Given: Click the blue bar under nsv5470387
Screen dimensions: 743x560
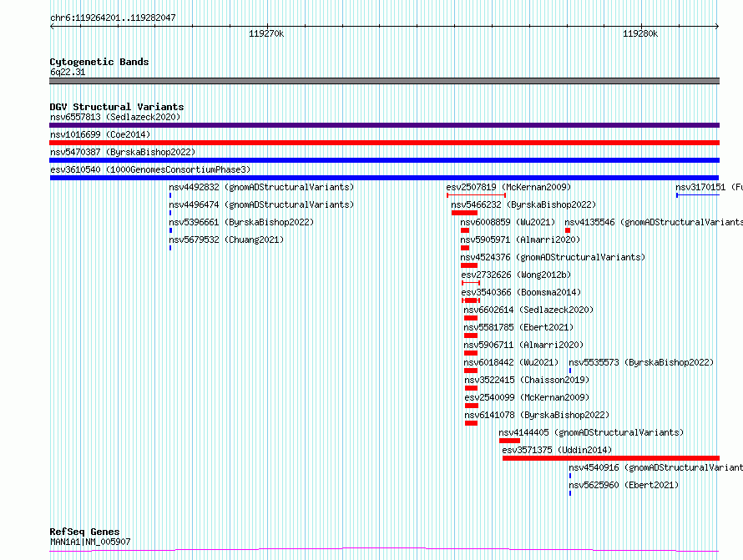Looking at the screenshot, I should coord(384,160).
